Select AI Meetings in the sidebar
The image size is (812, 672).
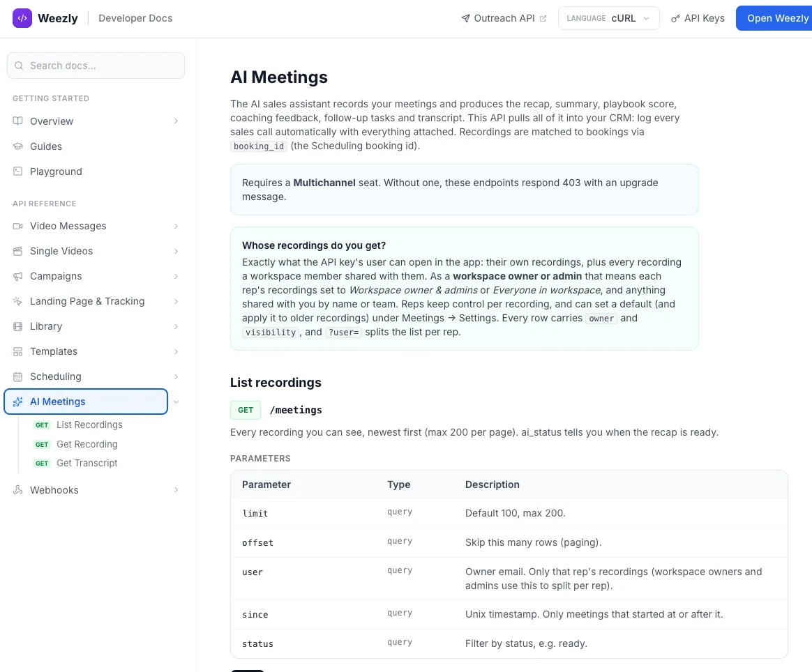86,402
